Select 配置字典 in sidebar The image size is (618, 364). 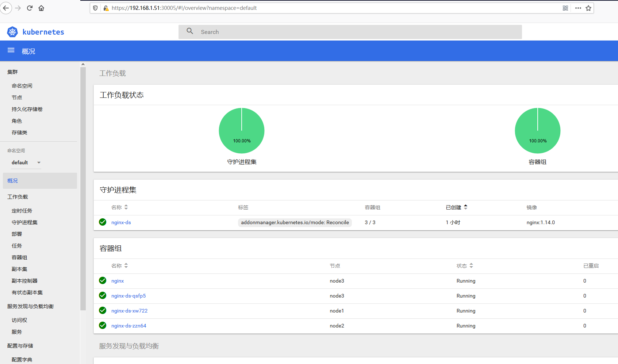[22, 360]
